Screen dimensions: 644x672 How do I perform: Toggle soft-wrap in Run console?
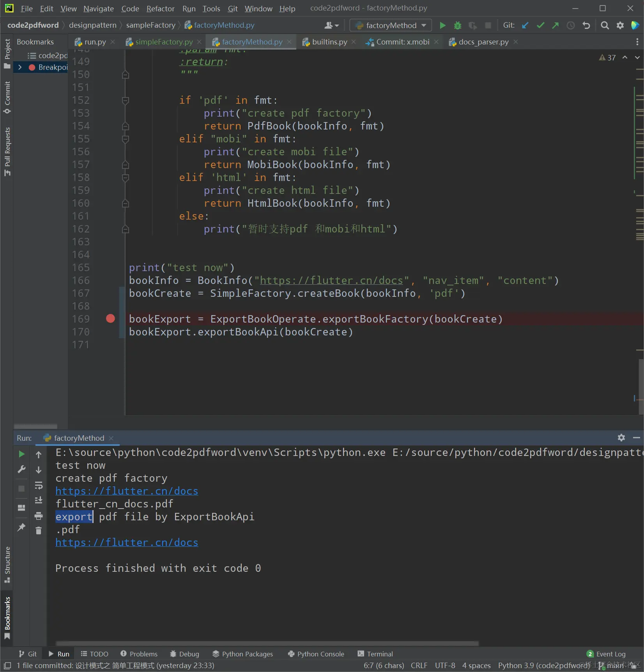tap(39, 485)
